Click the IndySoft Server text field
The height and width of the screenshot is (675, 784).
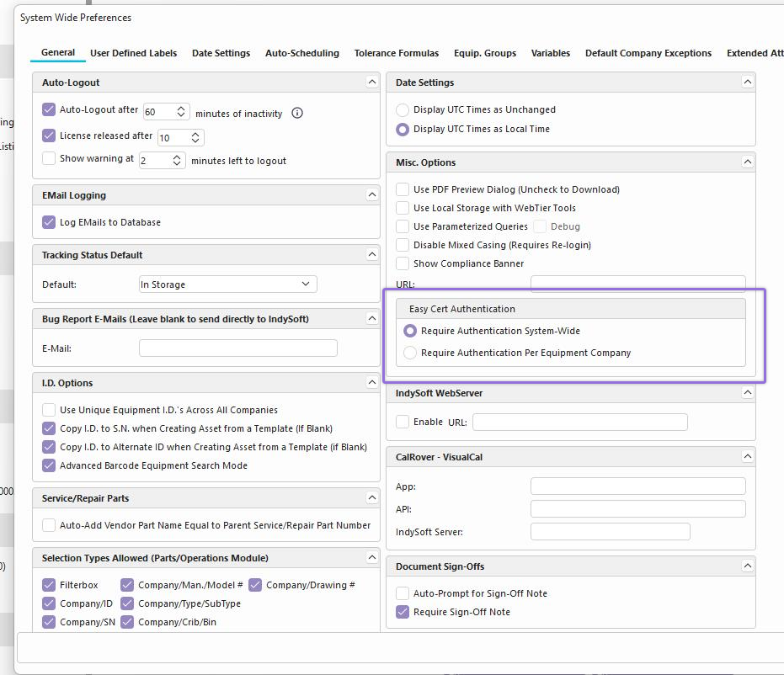(x=610, y=532)
